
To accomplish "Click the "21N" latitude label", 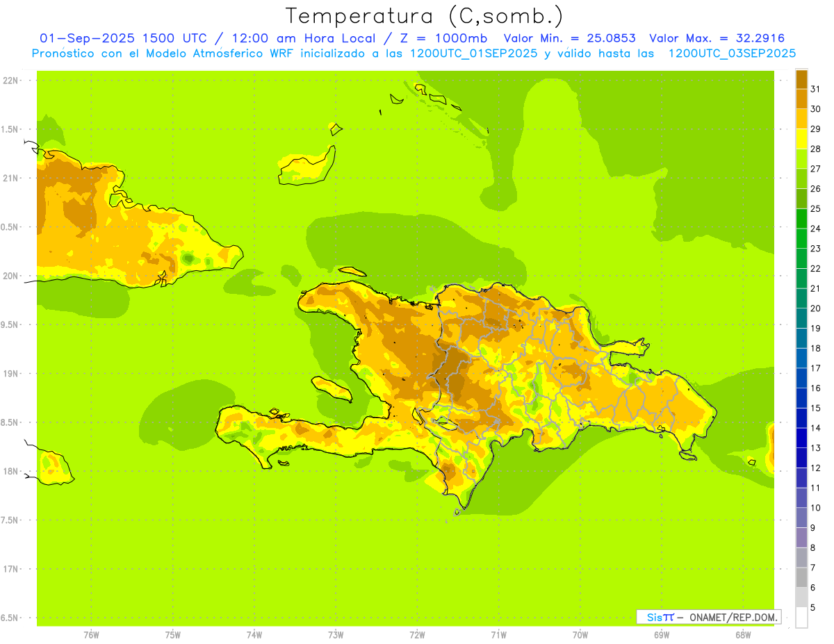I will [12, 178].
